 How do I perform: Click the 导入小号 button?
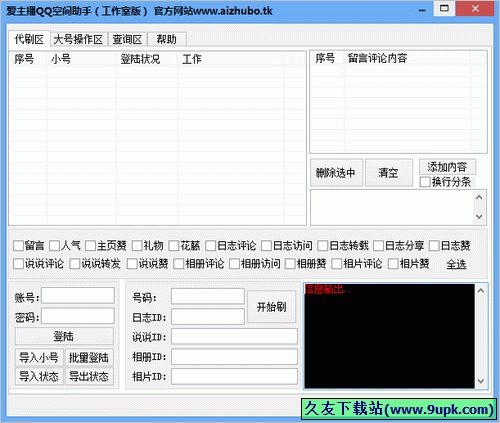click(x=39, y=358)
